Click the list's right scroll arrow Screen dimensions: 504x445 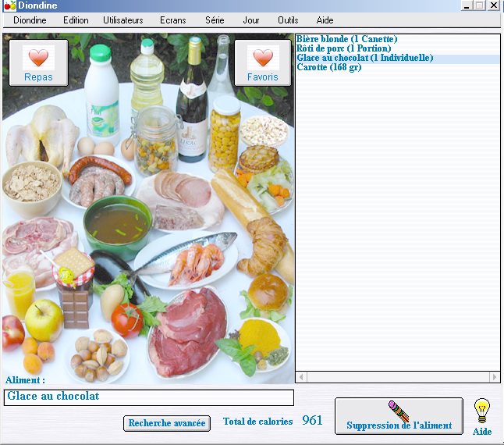point(495,377)
